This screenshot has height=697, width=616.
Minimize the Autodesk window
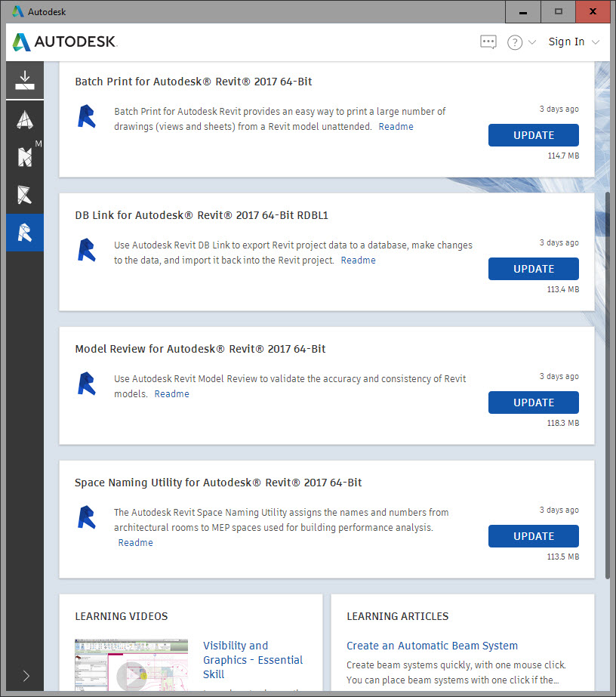tap(523, 11)
